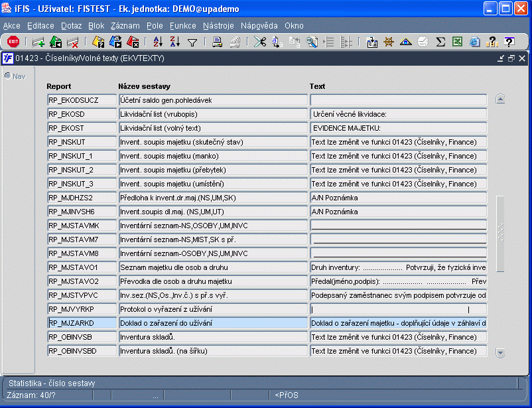Restore the EKVTEXTY inner window
532x408 pixels.
pyautogui.click(x=511, y=58)
